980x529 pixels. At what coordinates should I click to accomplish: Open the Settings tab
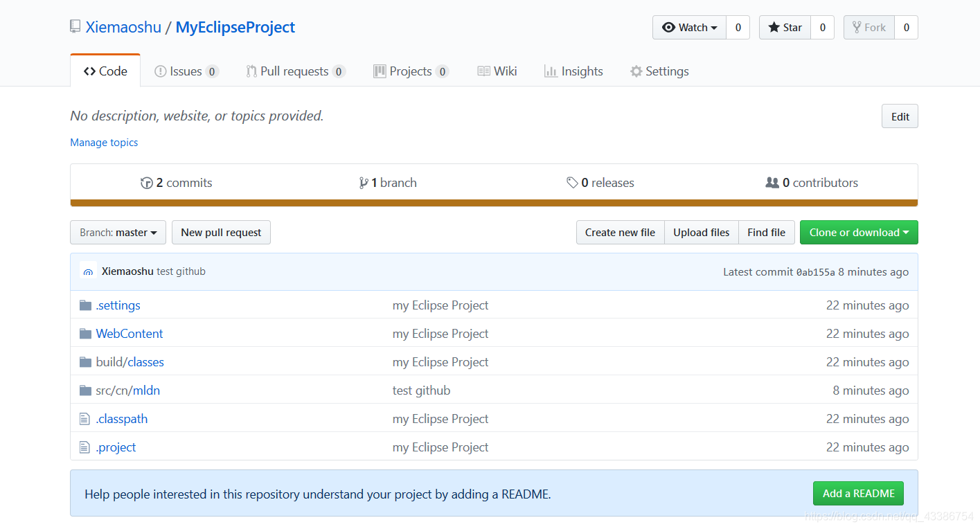659,71
